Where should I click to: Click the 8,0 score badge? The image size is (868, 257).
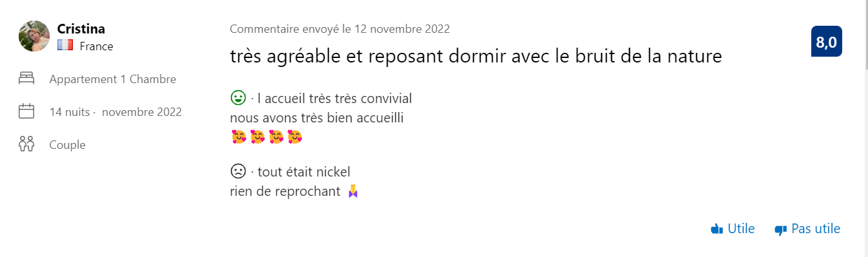[827, 42]
